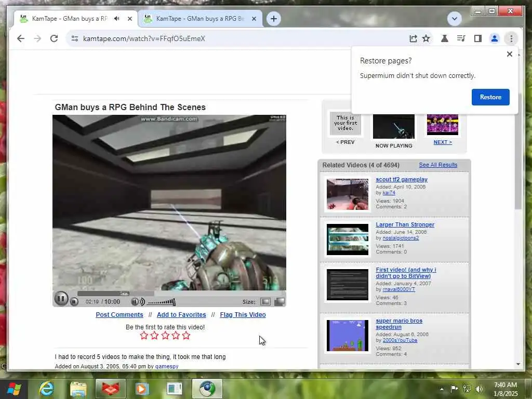Set the video to large size
The image size is (532, 399).
coord(279,302)
